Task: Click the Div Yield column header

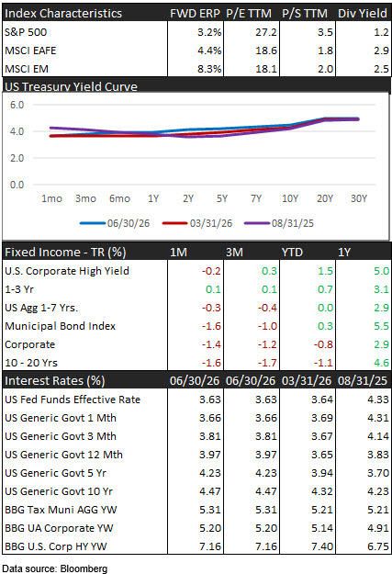Action: (x=363, y=14)
